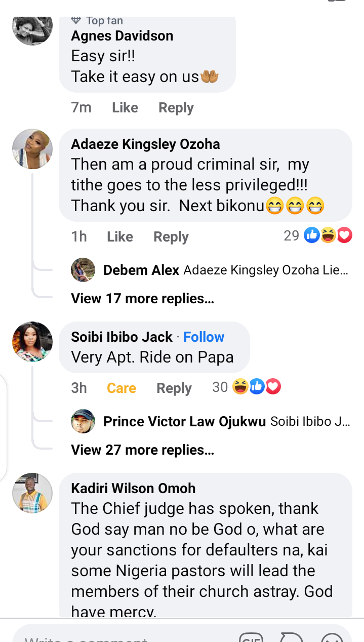Open the GIF picker in the comment bar
364x642 pixels.
point(253,637)
